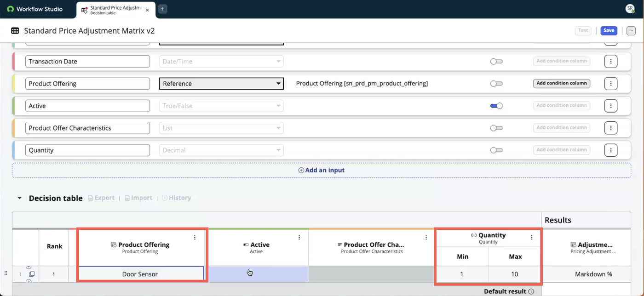The height and width of the screenshot is (296, 644).
Task: Click the Test button
Action: point(583,30)
